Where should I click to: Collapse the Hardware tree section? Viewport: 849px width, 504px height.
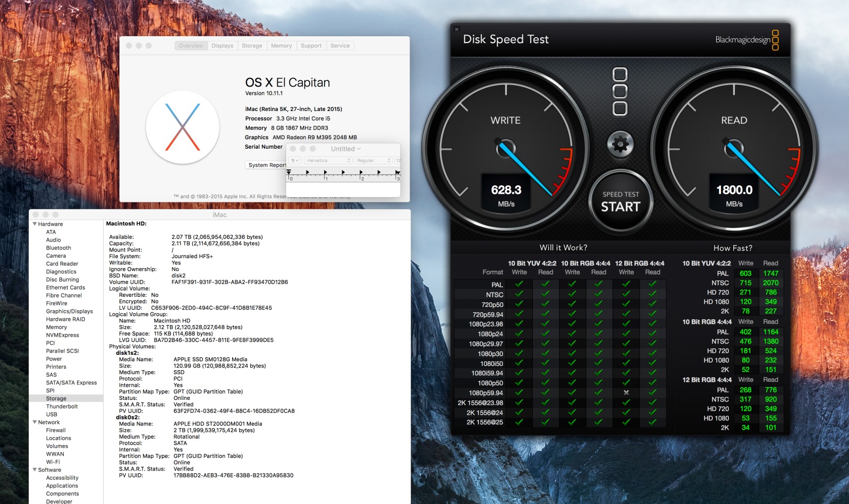[x=35, y=224]
